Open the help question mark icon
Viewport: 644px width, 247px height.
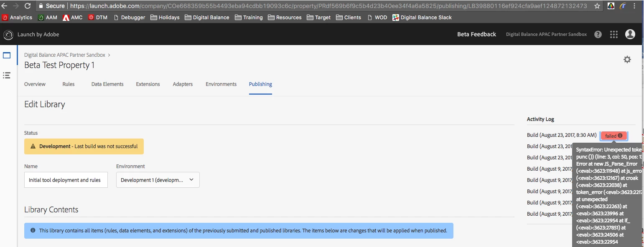[x=598, y=34]
